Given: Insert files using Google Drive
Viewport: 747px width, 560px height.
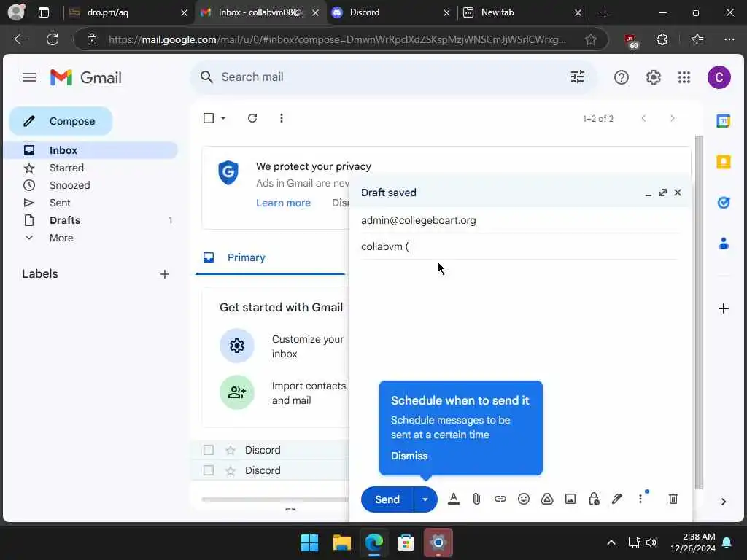Looking at the screenshot, I should point(547,499).
